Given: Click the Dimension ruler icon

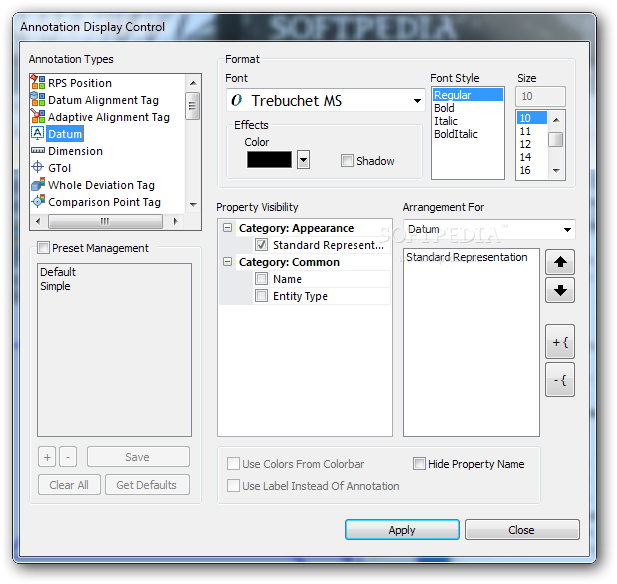Looking at the screenshot, I should click(38, 151).
